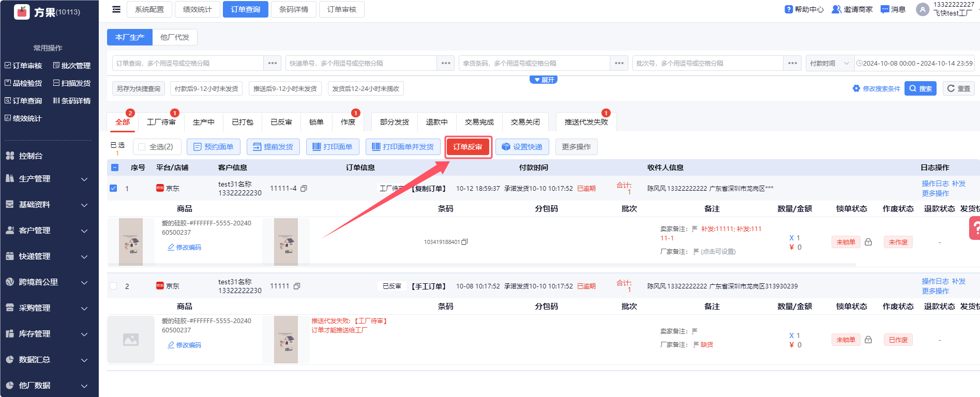Open the 付款时间 dropdown selector

(x=830, y=63)
